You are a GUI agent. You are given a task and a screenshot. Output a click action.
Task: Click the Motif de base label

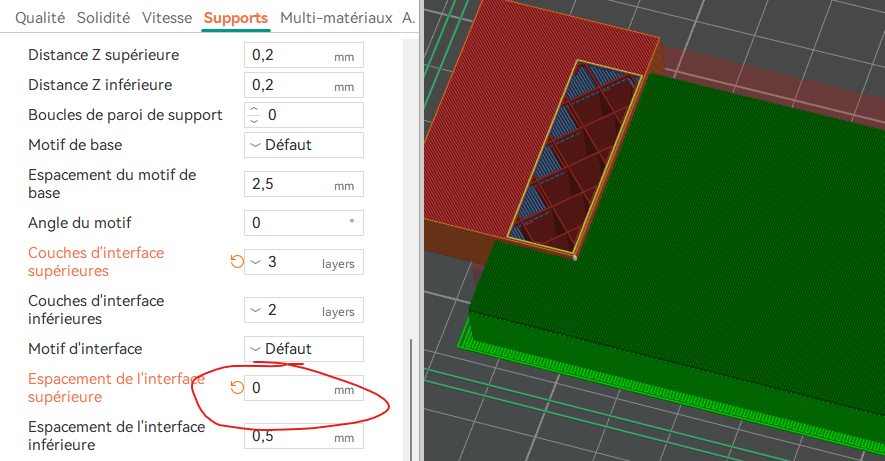coord(75,145)
